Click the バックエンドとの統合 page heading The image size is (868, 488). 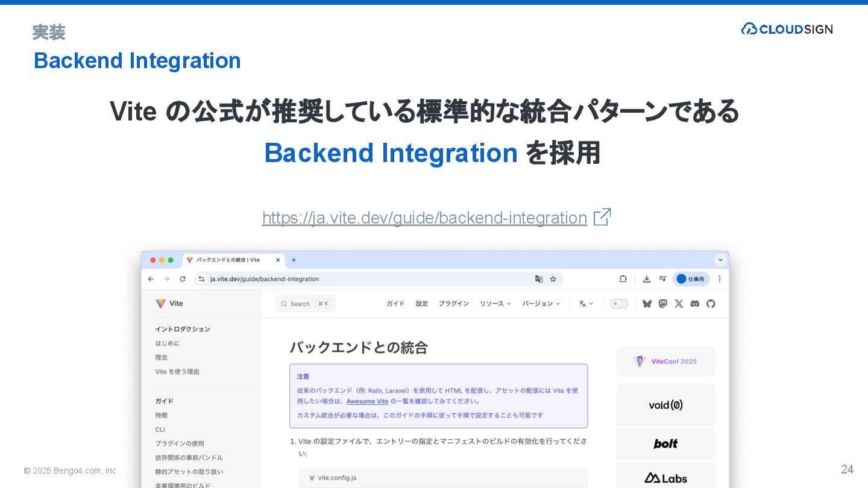(x=359, y=348)
